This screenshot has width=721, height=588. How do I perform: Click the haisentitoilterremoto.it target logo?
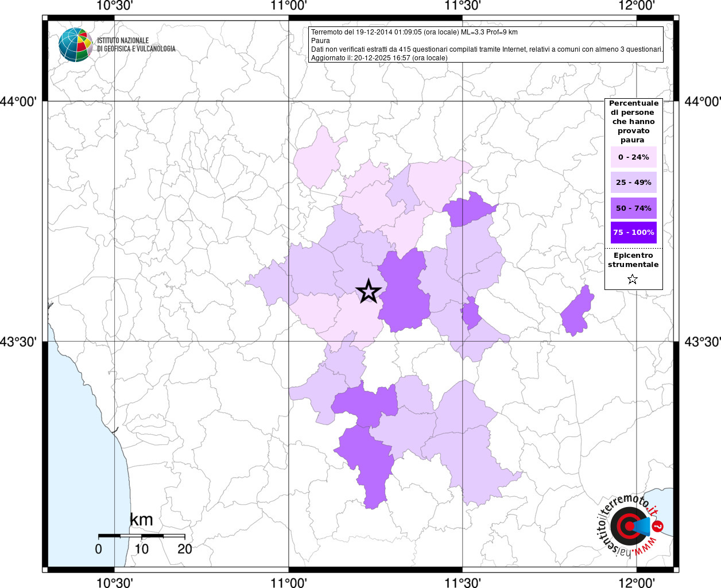click(x=630, y=525)
